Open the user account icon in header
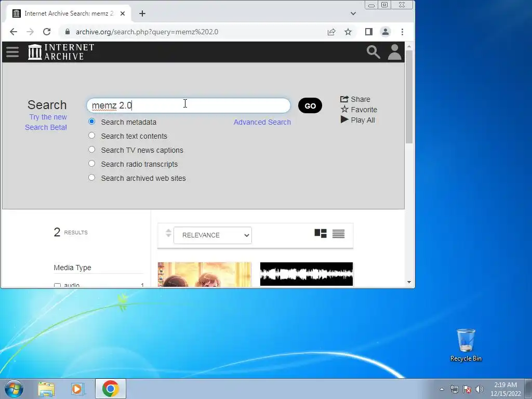532x399 pixels. (x=395, y=52)
